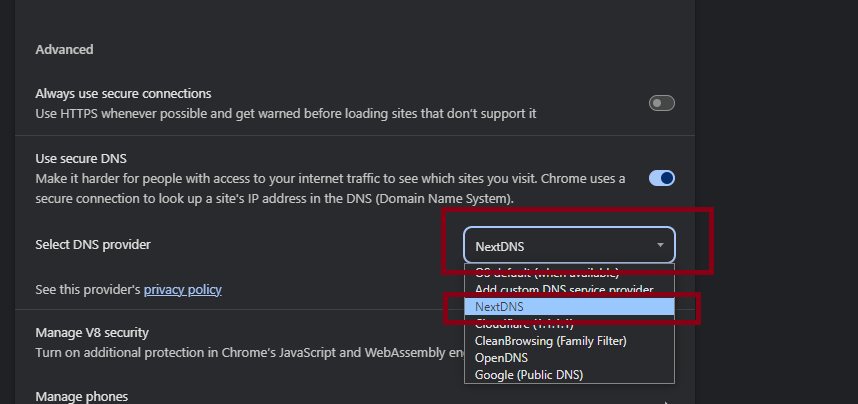Pick the highlighted NextDNS list option
Screen dimensions: 858x404
[500, 306]
